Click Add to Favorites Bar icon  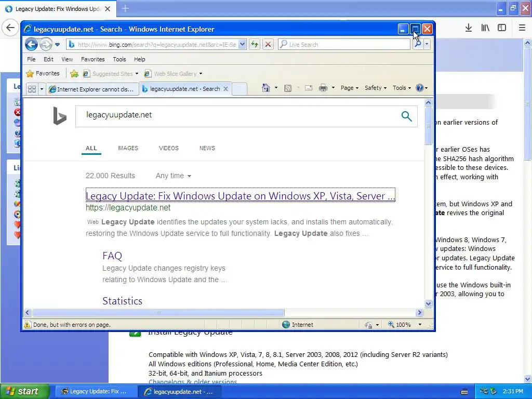[x=74, y=74]
